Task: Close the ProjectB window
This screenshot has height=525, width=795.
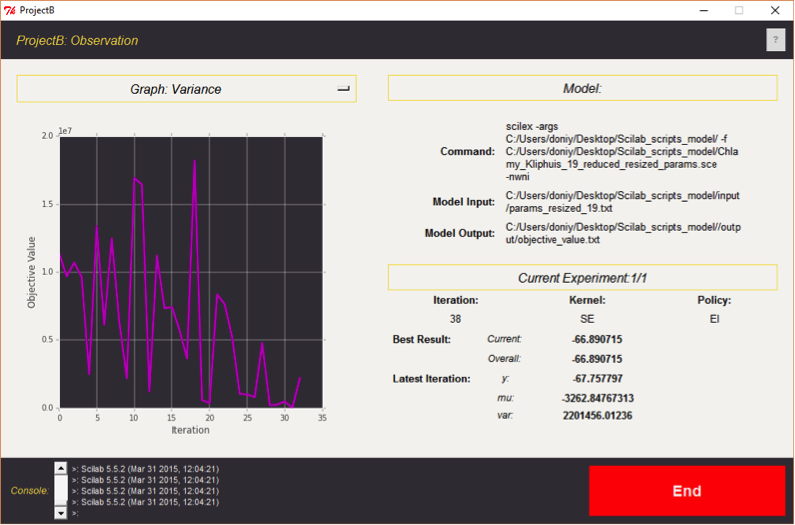Action: (775, 10)
